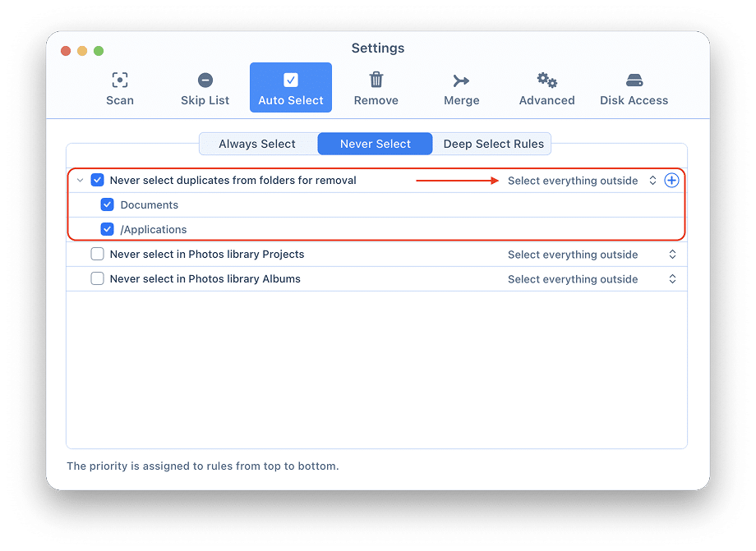
Task: Open the Scan settings pane
Action: (120, 88)
